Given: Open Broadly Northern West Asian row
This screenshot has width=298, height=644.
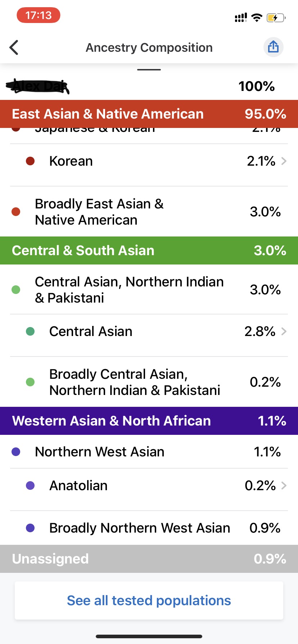Looking at the screenshot, I should pyautogui.click(x=149, y=528).
